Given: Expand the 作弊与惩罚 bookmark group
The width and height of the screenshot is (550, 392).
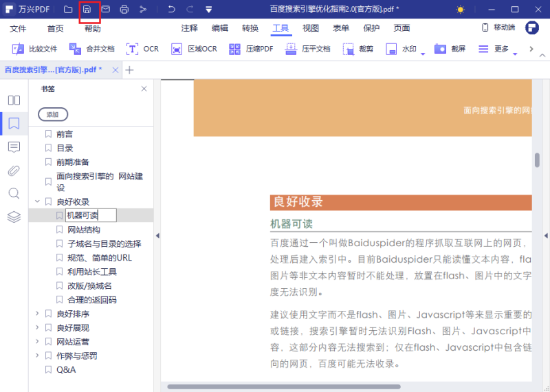Looking at the screenshot, I should [37, 356].
